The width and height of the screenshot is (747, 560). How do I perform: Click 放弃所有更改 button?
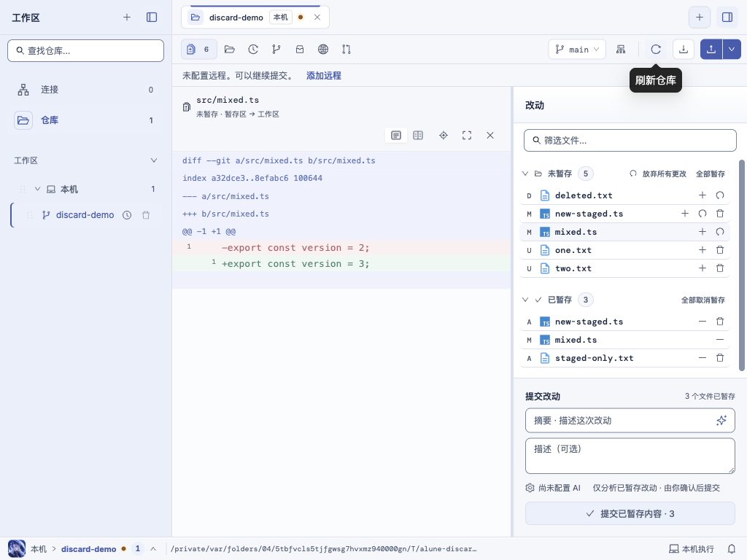tap(658, 174)
